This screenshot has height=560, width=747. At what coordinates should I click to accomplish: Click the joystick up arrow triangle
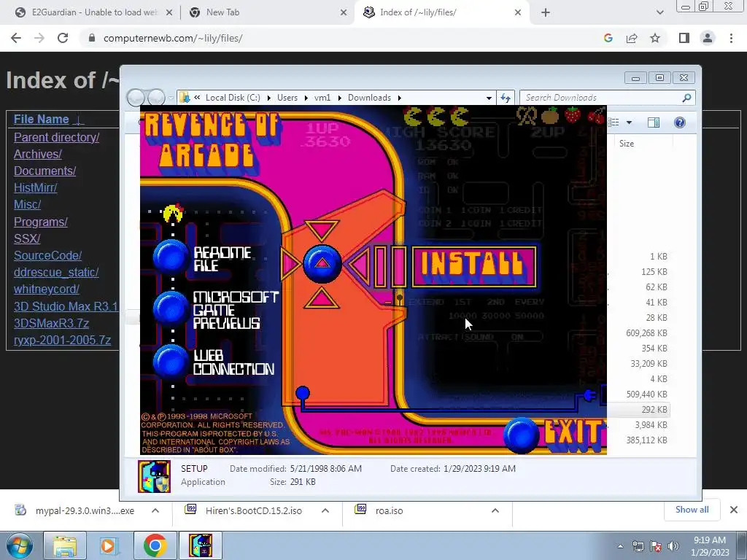point(322,230)
